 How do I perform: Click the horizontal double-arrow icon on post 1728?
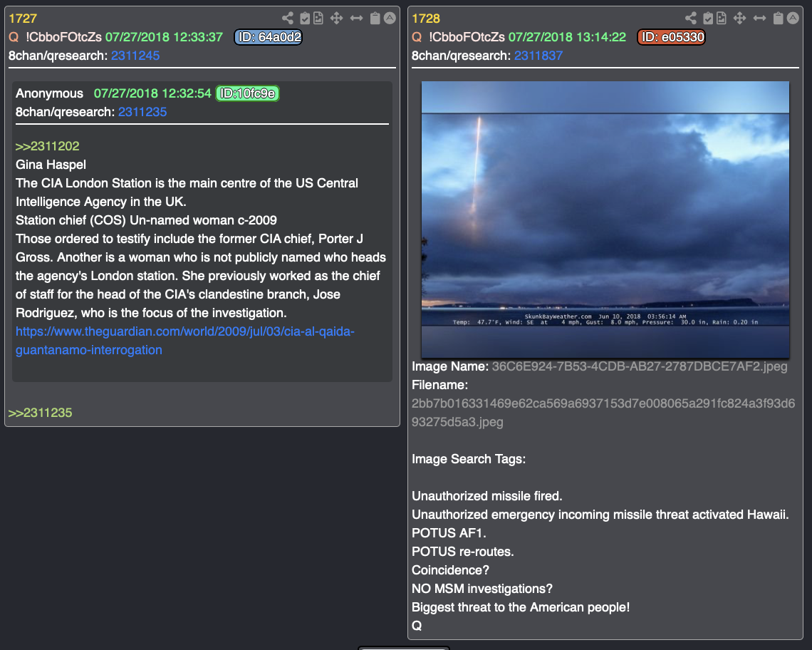tap(760, 18)
